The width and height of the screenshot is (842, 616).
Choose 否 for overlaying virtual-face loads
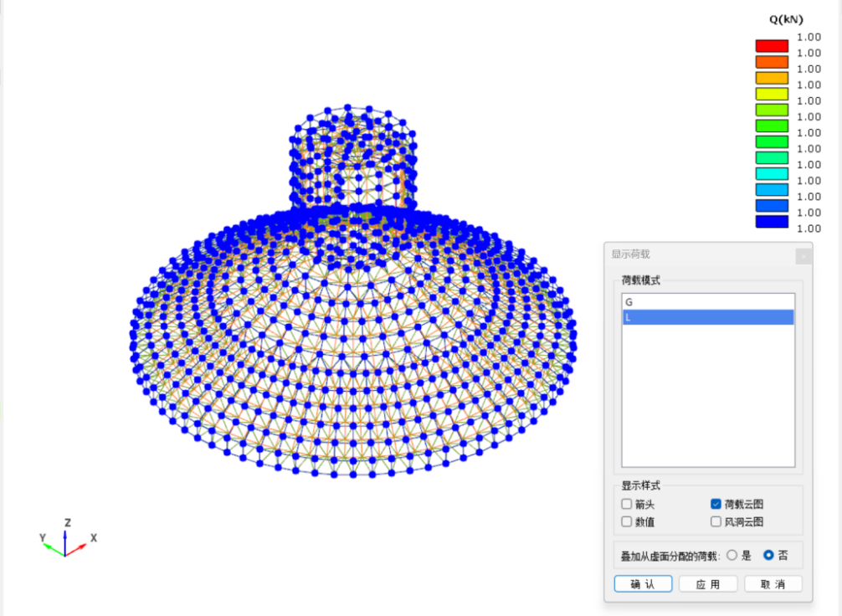[768, 555]
